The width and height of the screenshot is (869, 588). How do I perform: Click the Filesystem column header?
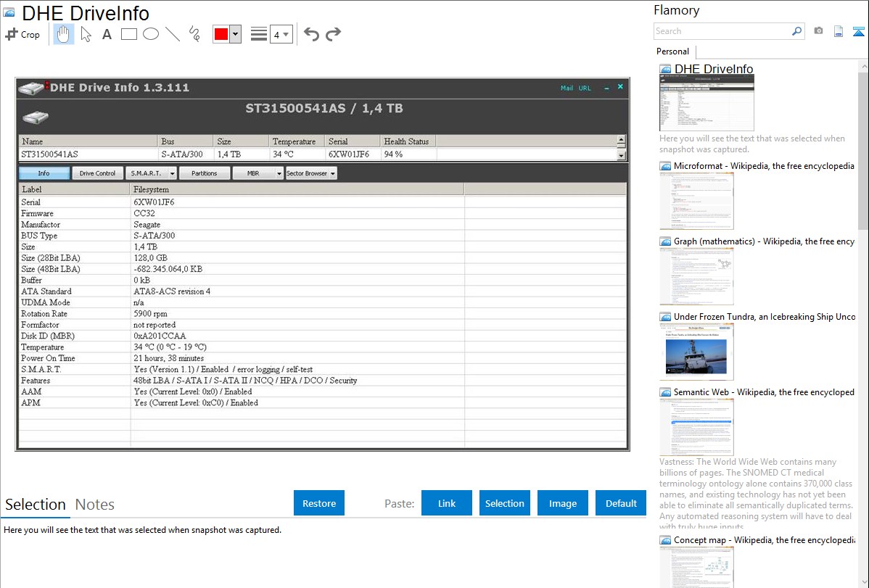297,189
